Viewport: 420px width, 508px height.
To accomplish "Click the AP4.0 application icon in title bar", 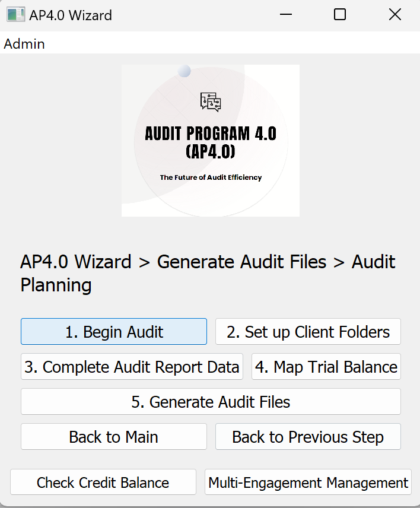I will (15, 15).
